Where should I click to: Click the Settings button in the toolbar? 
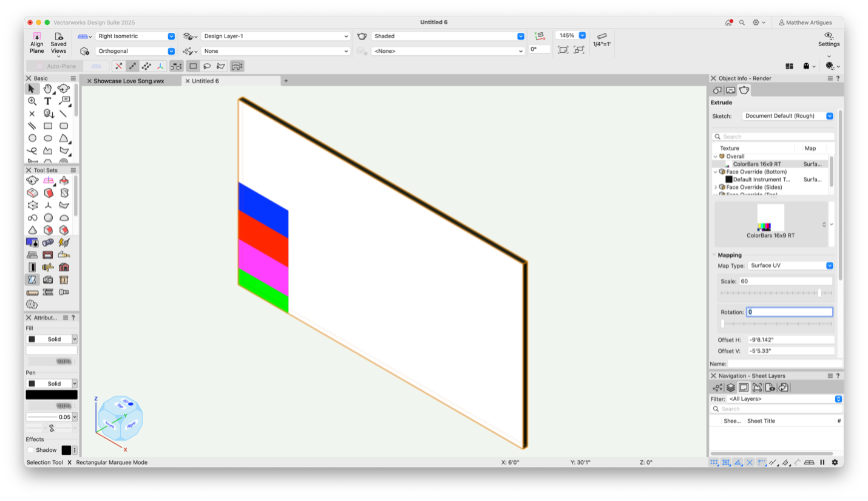[829, 39]
